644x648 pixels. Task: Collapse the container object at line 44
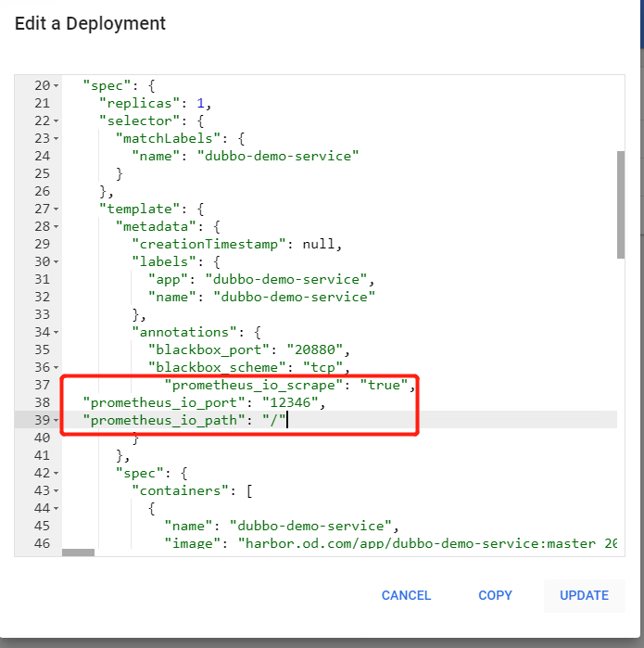click(x=56, y=508)
